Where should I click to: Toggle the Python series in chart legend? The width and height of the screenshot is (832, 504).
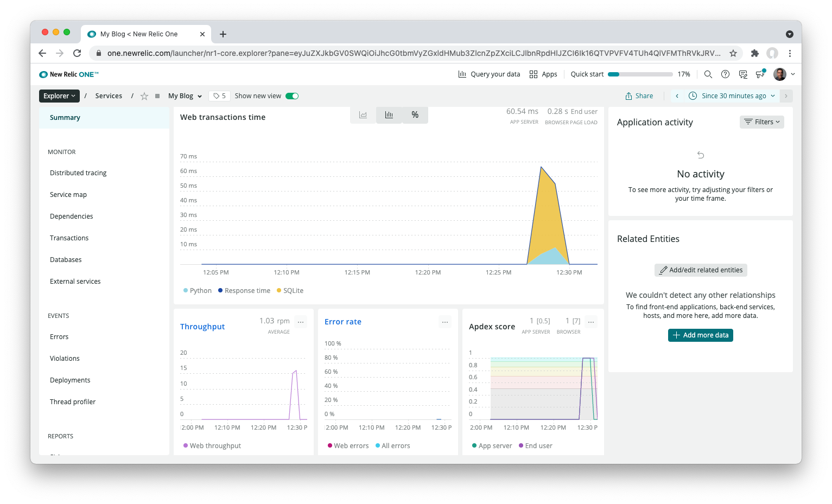pyautogui.click(x=198, y=291)
